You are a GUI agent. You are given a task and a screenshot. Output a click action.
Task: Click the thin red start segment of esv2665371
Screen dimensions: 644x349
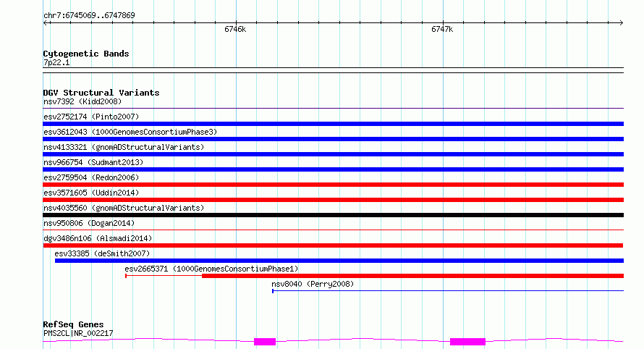click(x=164, y=276)
